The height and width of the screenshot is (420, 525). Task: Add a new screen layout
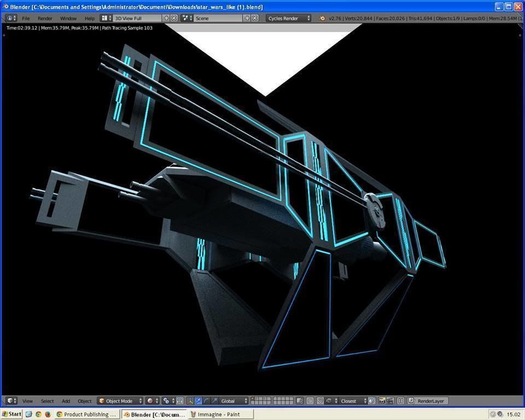(x=166, y=18)
